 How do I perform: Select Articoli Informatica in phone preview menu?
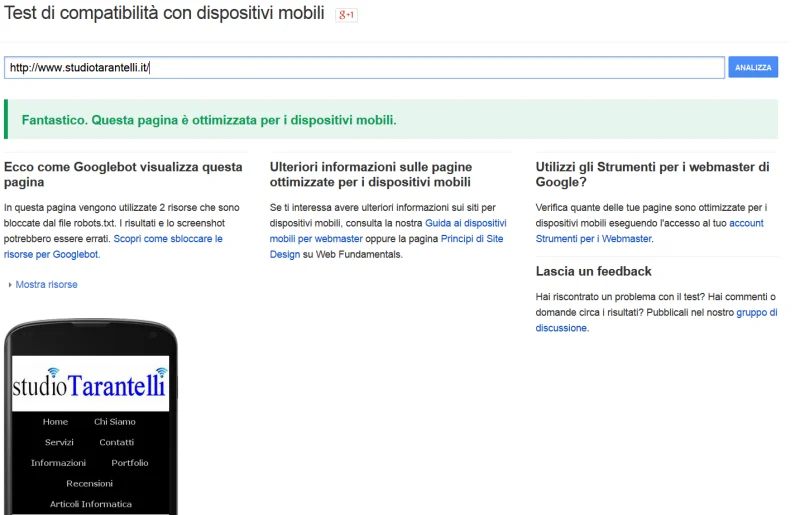pyautogui.click(x=91, y=504)
